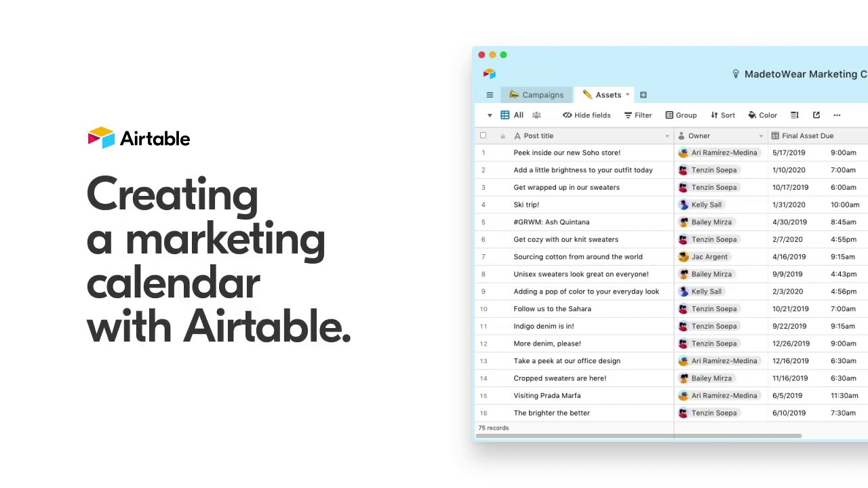The width and height of the screenshot is (868, 488).
Task: Click the 11:30am time value
Action: (844, 396)
